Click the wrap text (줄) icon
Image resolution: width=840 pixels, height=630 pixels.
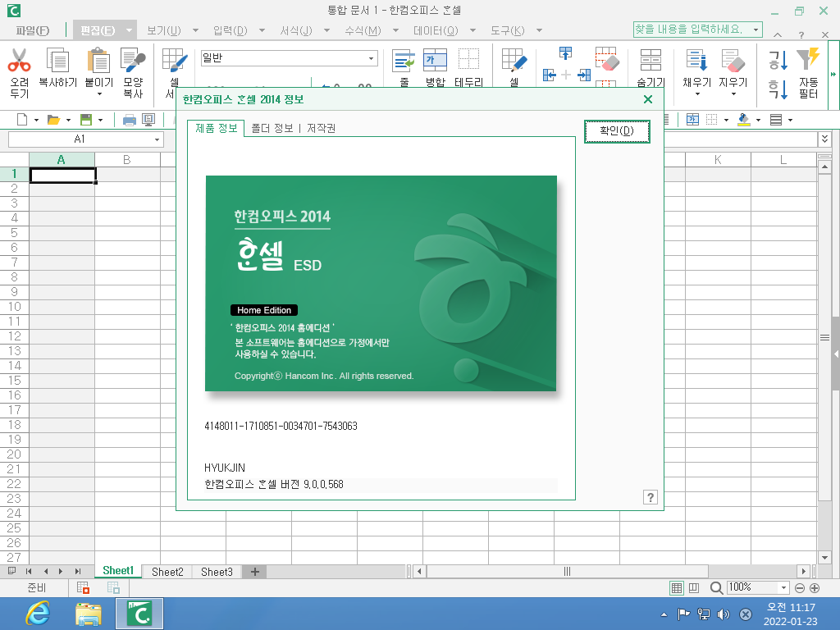coord(404,60)
